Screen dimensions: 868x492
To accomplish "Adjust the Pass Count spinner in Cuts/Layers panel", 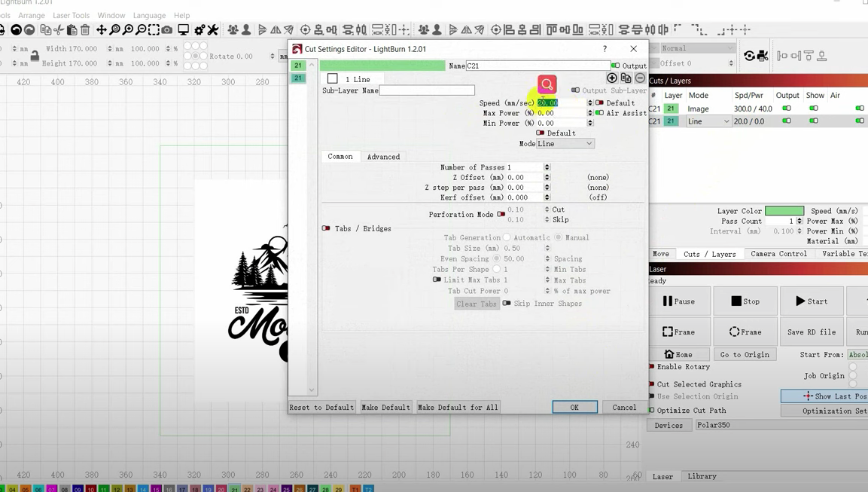I will coord(799,221).
